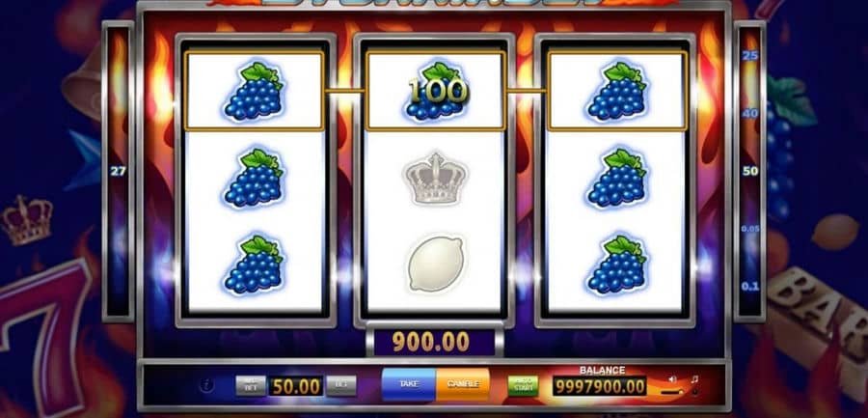Select bet value 40 on right panel
Screen dimensions: 868x418
click(x=750, y=113)
